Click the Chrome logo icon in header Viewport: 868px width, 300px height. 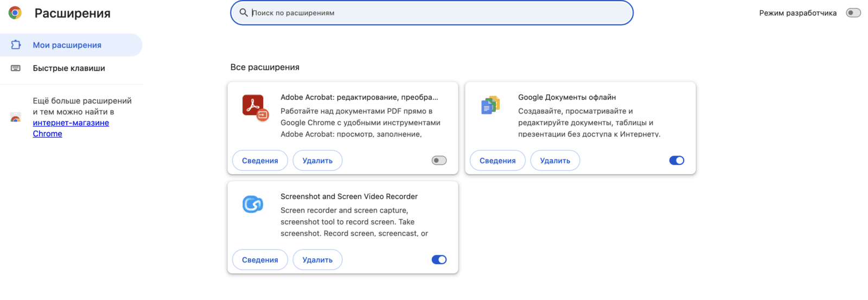click(x=15, y=13)
